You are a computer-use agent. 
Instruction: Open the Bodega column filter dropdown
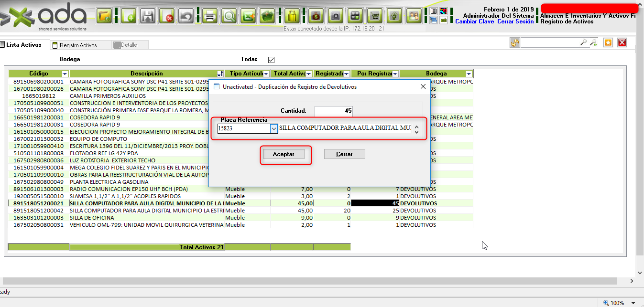pyautogui.click(x=469, y=74)
